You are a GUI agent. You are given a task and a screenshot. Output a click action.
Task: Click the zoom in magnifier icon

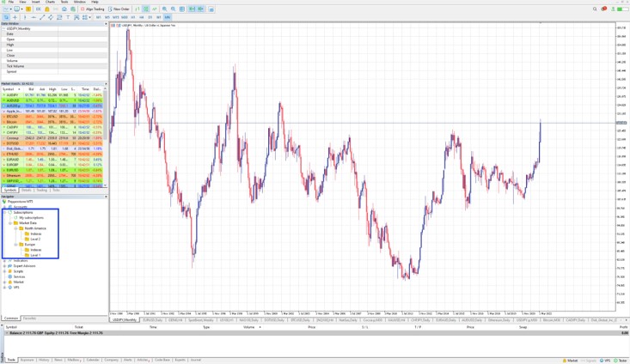point(164,9)
